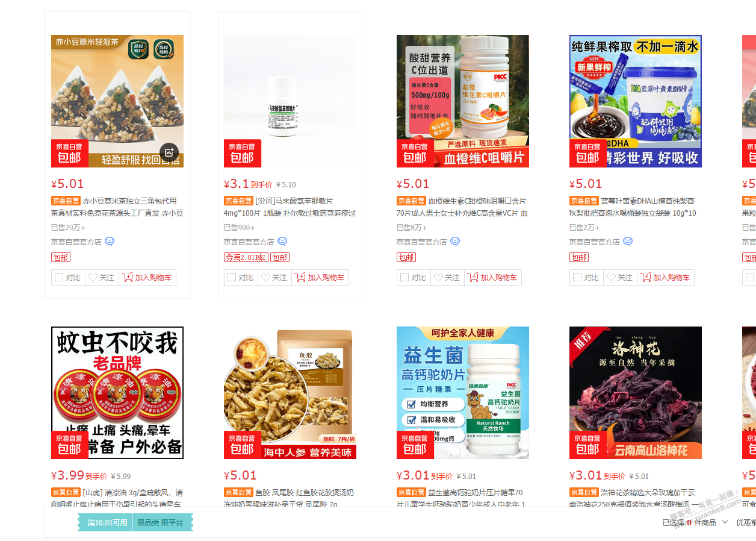Click customer service icon for vitamin C product
The image size is (756, 541).
[455, 242]
